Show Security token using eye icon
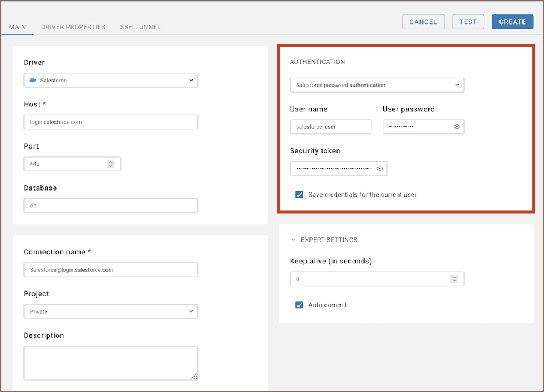Image resolution: width=544 pixels, height=392 pixels. pyautogui.click(x=380, y=169)
